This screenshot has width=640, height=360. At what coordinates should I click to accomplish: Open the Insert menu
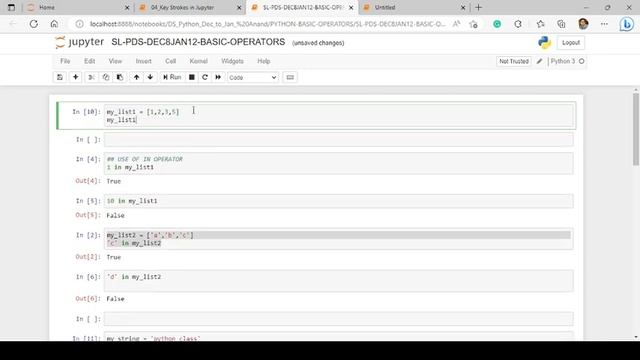pos(143,61)
